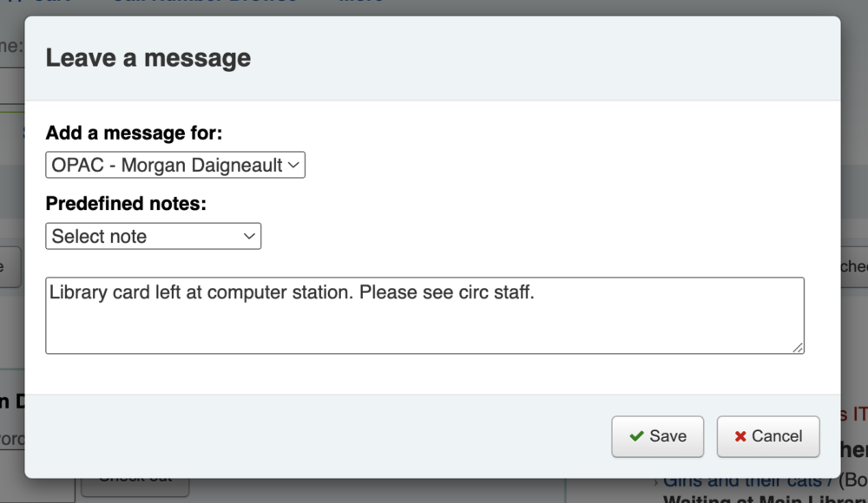This screenshot has height=503, width=868.
Task: Click the red X icon on Cancel
Action: pos(740,436)
